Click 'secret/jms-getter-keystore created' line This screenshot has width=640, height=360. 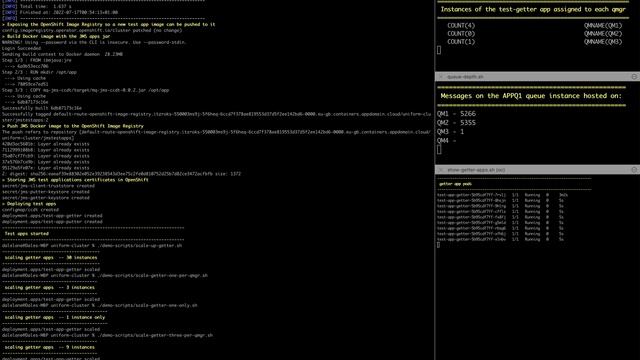point(46,198)
